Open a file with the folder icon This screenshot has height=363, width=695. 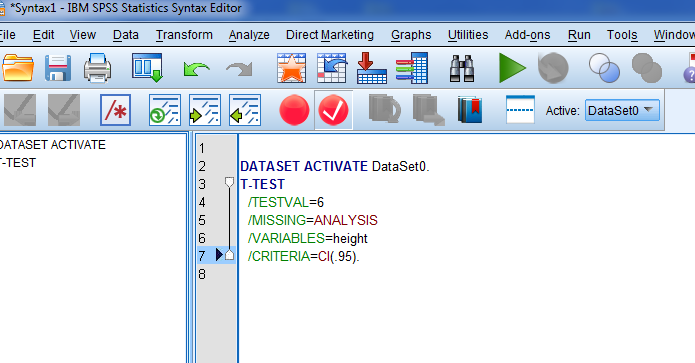[x=18, y=68]
